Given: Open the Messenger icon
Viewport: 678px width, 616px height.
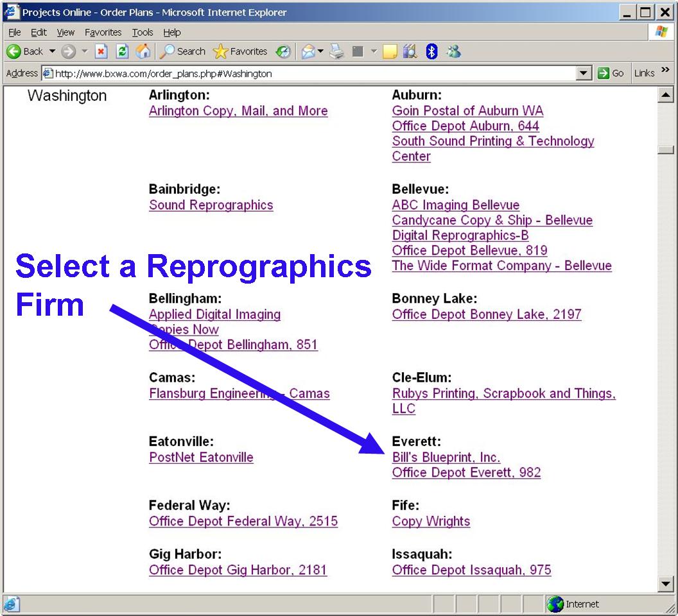Looking at the screenshot, I should (453, 52).
